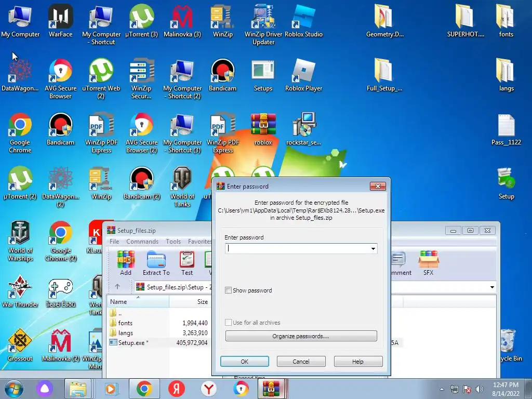This screenshot has width=532, height=399.
Task: Select the Pass__1122 text file icon
Action: point(506,129)
